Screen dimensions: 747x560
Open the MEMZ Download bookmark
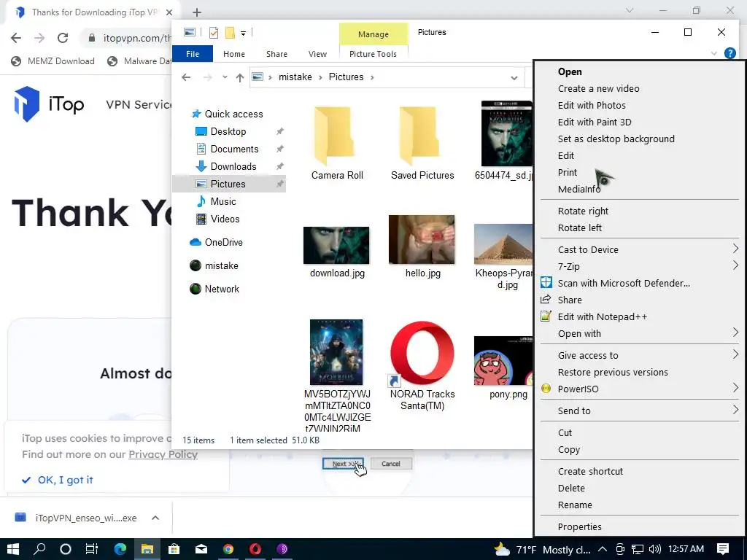[53, 61]
